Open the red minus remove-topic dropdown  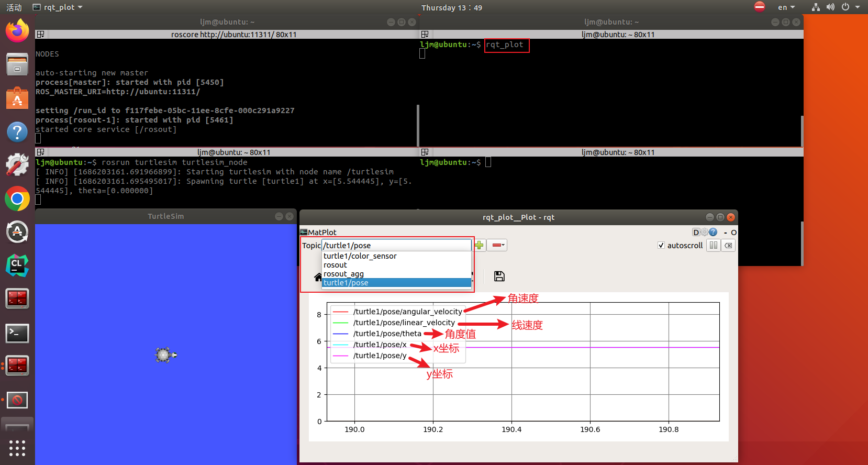pyautogui.click(x=497, y=245)
